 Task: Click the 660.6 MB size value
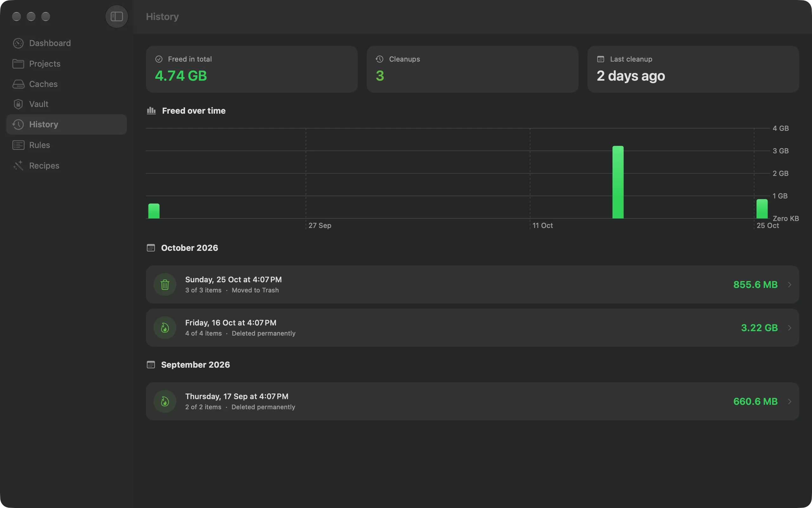pyautogui.click(x=755, y=401)
